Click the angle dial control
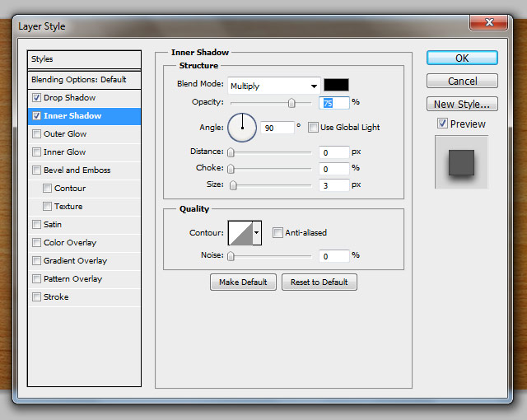 tap(242, 128)
